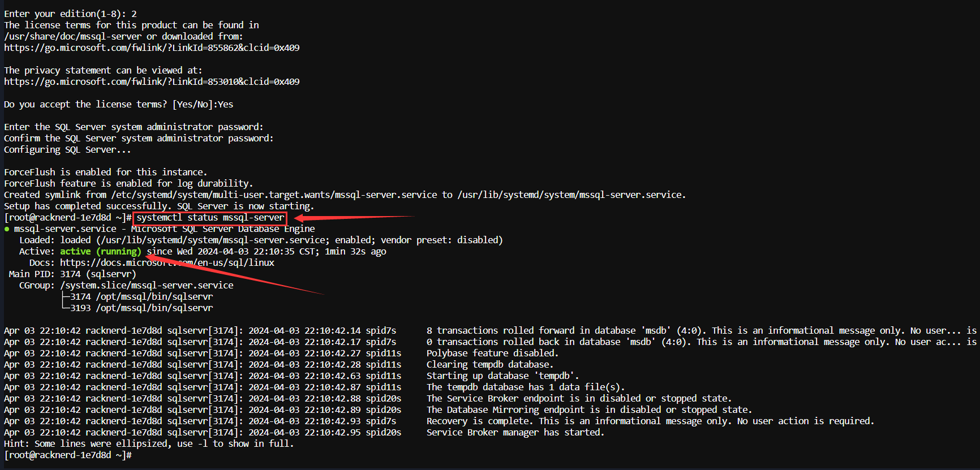Open the privacy statement URL with LinkId=853010
The width and height of the screenshot is (980, 470).
[x=152, y=82]
